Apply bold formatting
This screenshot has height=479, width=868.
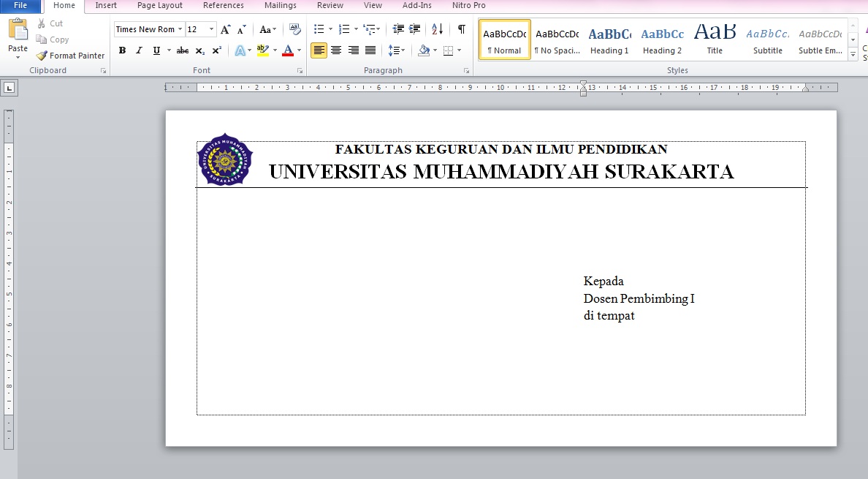pyautogui.click(x=122, y=50)
